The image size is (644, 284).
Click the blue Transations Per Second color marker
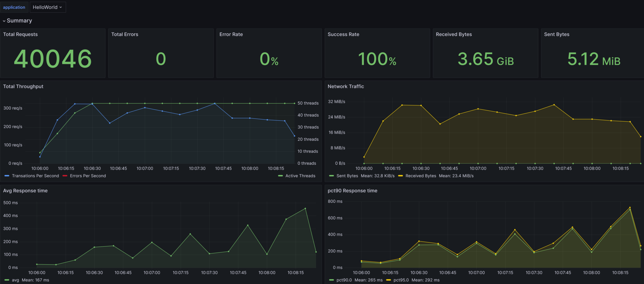pyautogui.click(x=7, y=176)
